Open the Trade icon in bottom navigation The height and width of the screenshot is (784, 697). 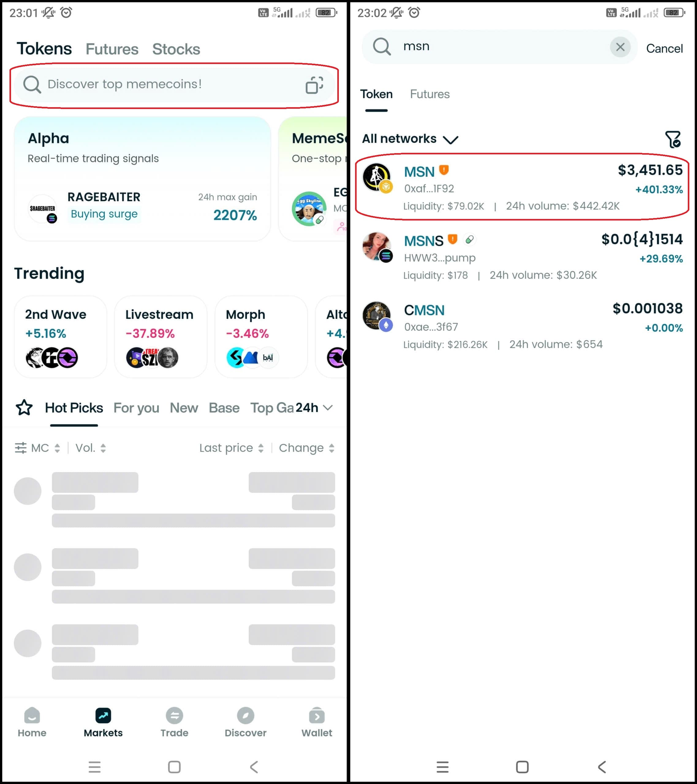click(x=174, y=715)
